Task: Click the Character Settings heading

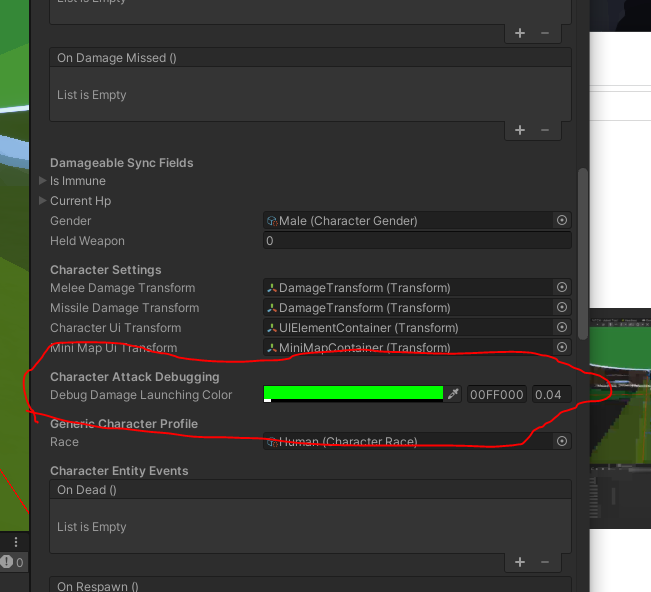Action: click(105, 270)
